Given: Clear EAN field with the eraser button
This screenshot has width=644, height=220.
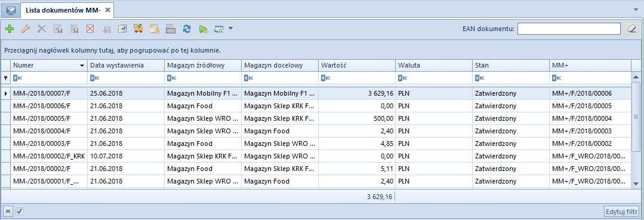Looking at the screenshot, I should (x=631, y=28).
